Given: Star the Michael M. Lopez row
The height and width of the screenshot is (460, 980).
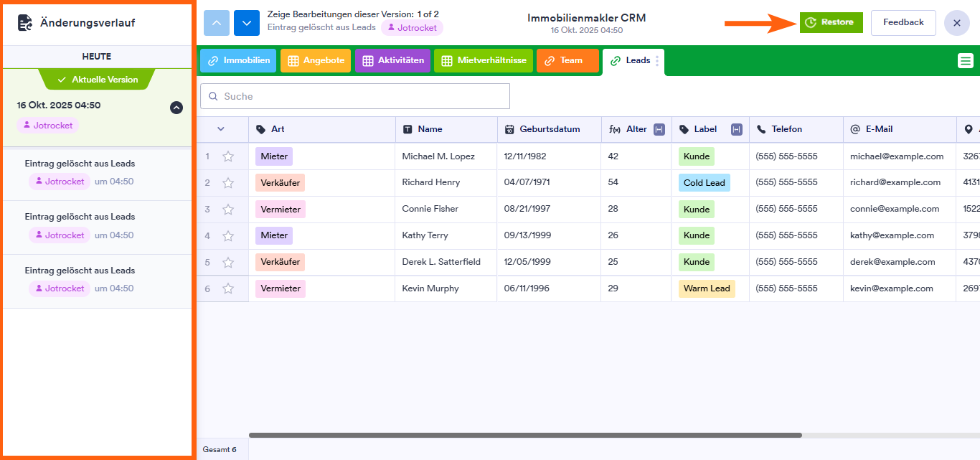Looking at the screenshot, I should point(228,156).
